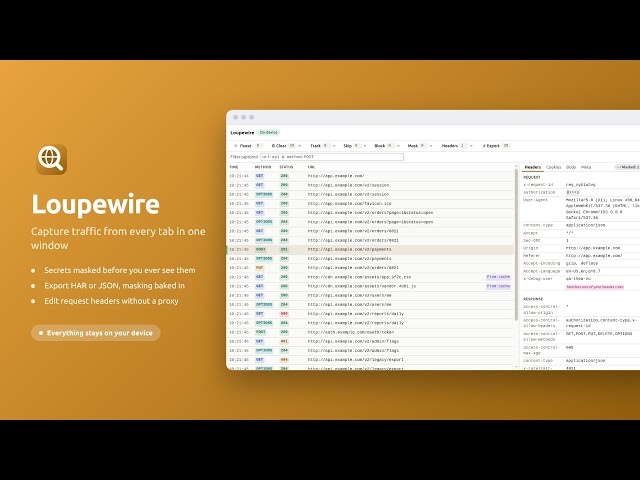Open the dropdown arrow next to Headers toolbar item
Image resolution: width=640 pixels, height=480 pixels.
pyautogui.click(x=471, y=146)
